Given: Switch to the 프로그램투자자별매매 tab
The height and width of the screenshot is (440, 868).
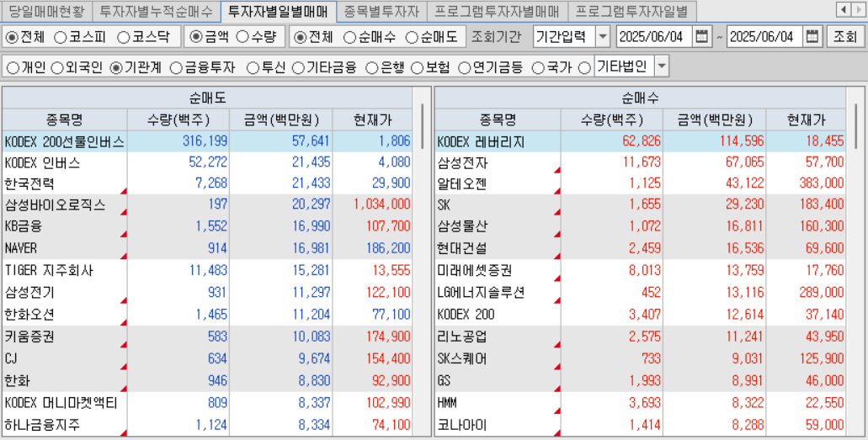Looking at the screenshot, I should [x=497, y=10].
